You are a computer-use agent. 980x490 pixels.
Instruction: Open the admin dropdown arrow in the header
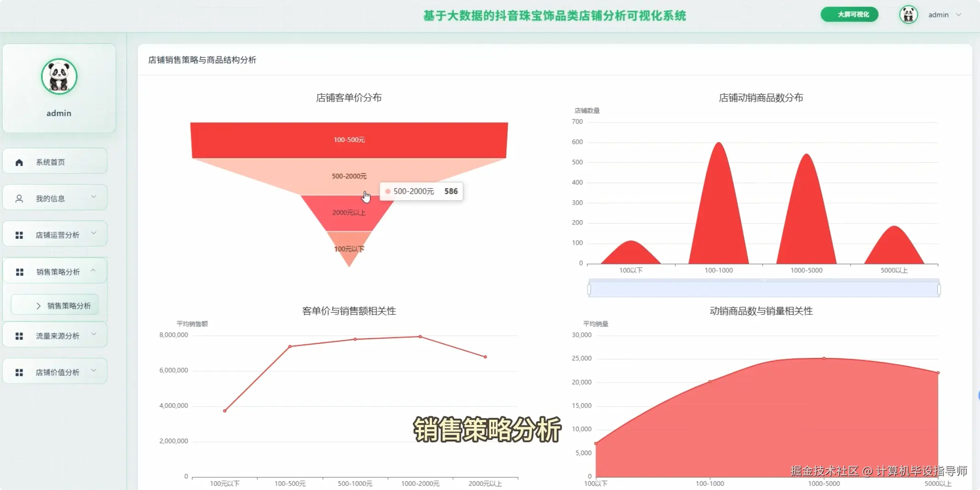click(958, 15)
